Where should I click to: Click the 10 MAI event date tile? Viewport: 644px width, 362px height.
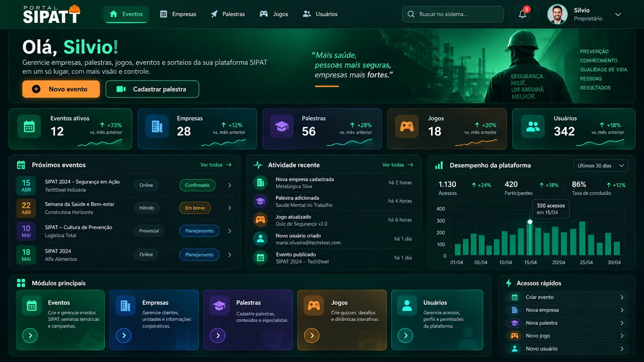click(26, 231)
